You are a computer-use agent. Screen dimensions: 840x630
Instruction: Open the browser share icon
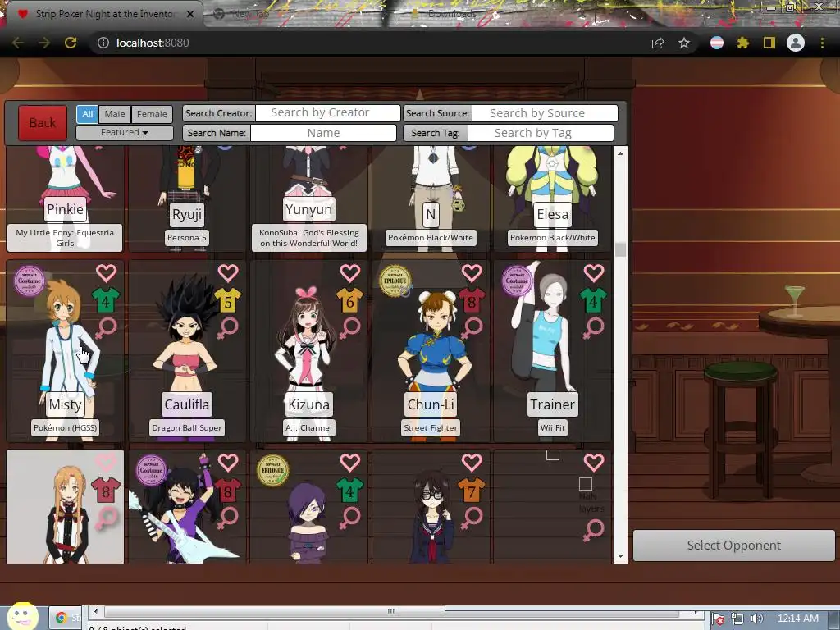[658, 43]
